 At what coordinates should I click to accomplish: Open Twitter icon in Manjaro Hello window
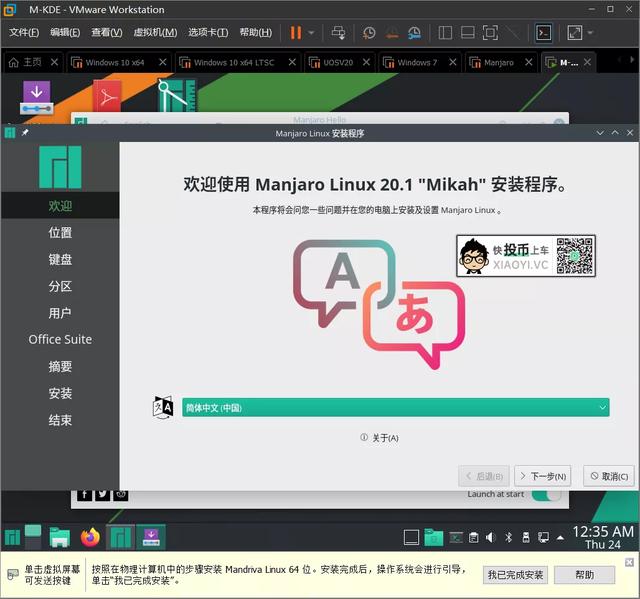coord(102,495)
